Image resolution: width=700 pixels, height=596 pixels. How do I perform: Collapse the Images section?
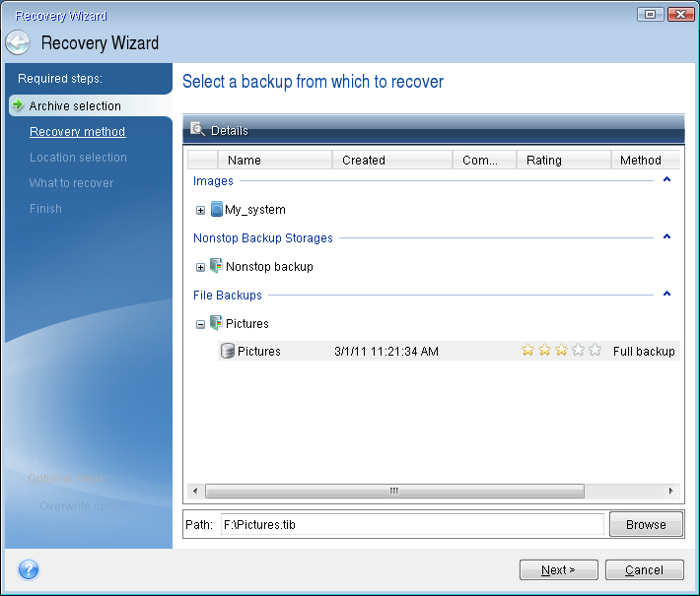coord(667,180)
